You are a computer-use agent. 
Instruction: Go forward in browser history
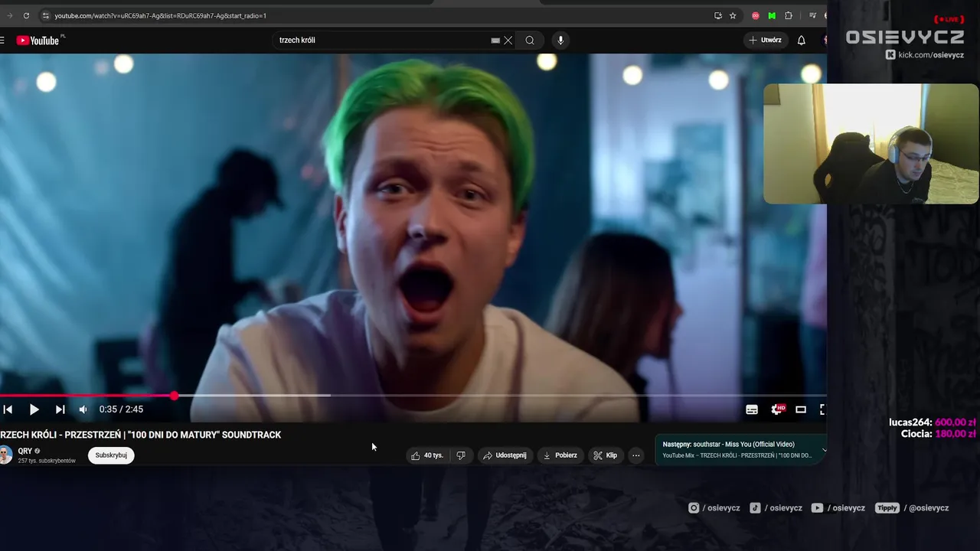pos(9,15)
